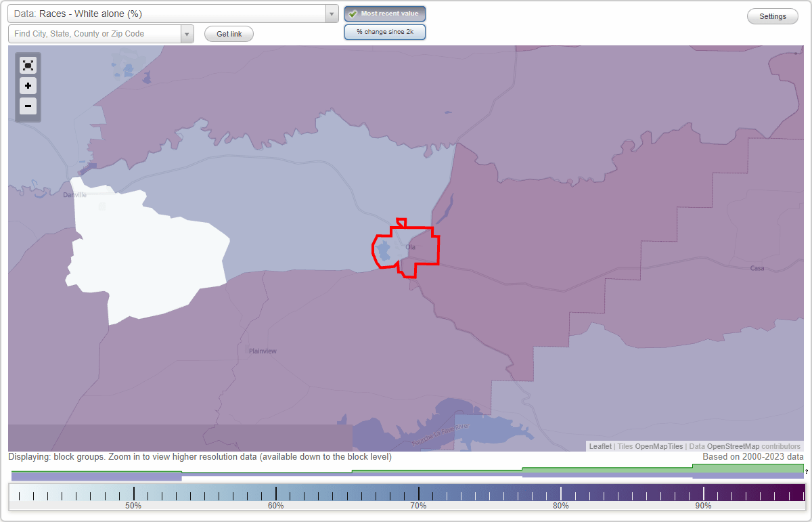Expand map to fullscreen view
The image size is (812, 522).
click(x=28, y=65)
